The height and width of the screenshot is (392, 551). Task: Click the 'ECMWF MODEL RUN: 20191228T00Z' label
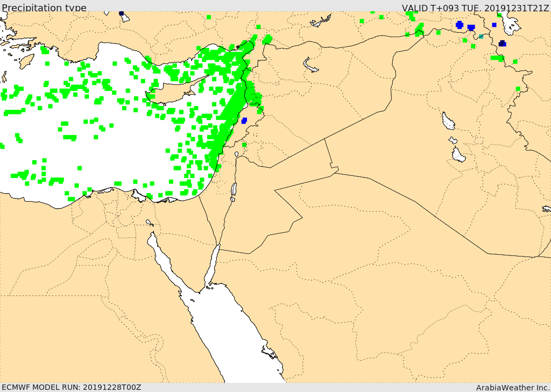(x=72, y=387)
